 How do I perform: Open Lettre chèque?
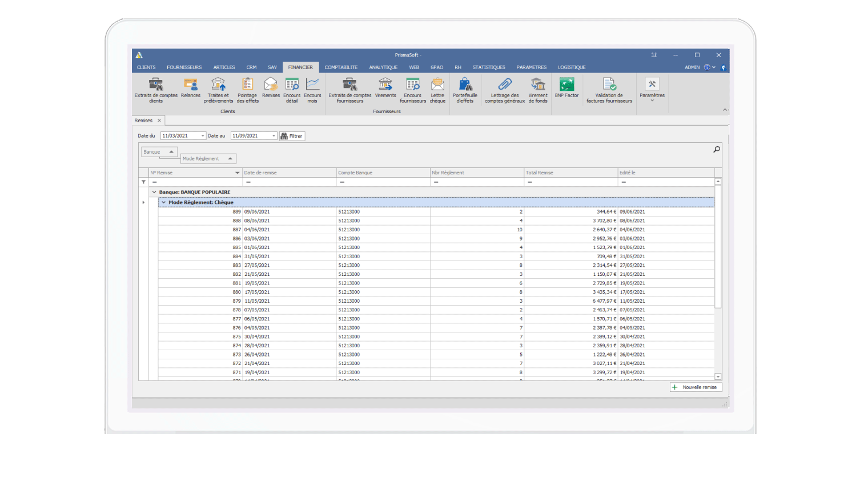437,90
